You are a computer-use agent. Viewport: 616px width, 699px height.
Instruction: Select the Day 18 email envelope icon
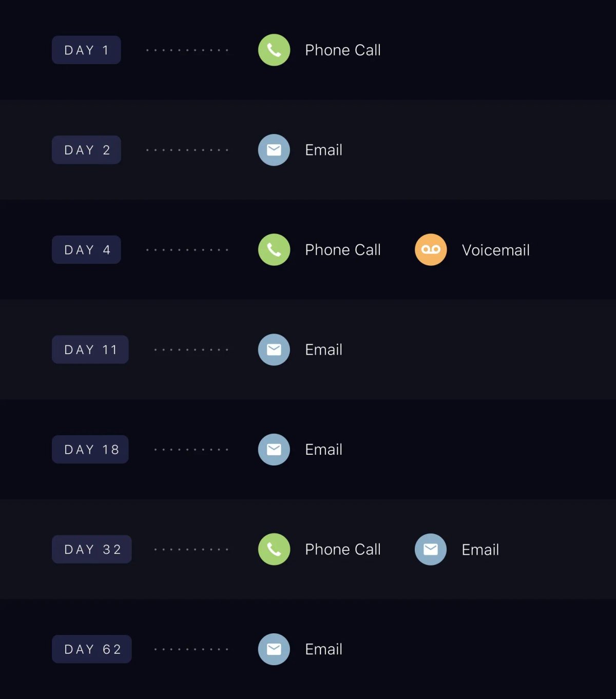(x=274, y=450)
